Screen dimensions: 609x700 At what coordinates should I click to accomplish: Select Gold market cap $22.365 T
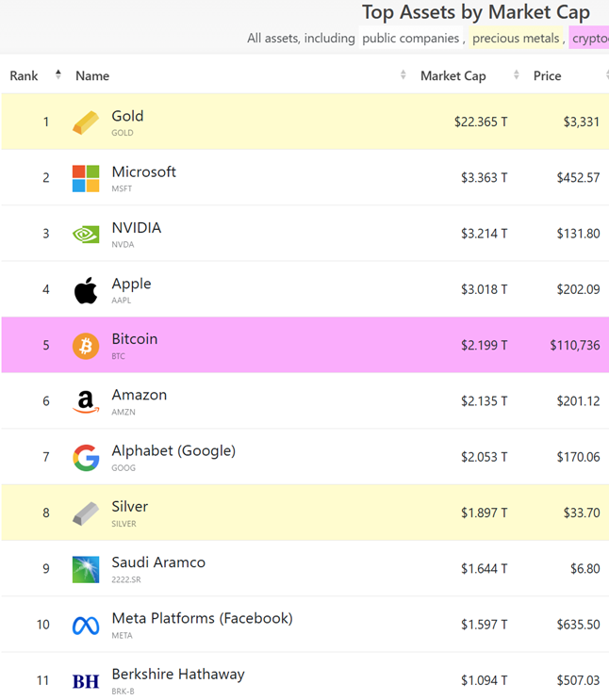coord(481,122)
